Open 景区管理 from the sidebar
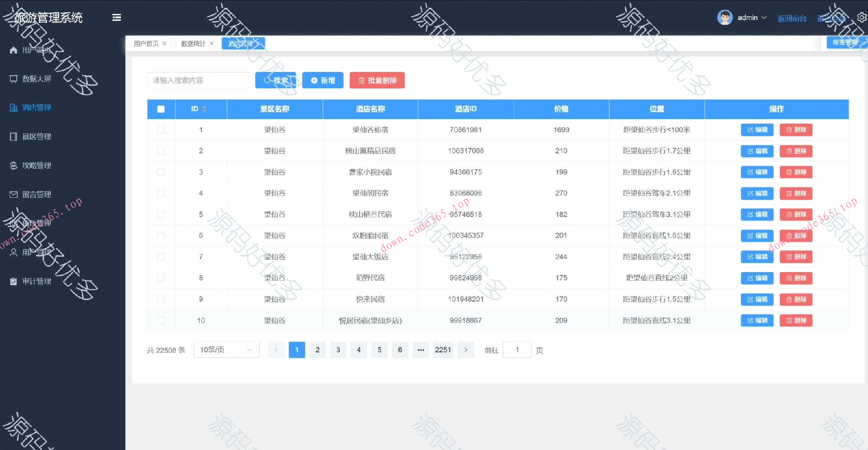Viewport: 868px width, 450px height. (x=36, y=136)
